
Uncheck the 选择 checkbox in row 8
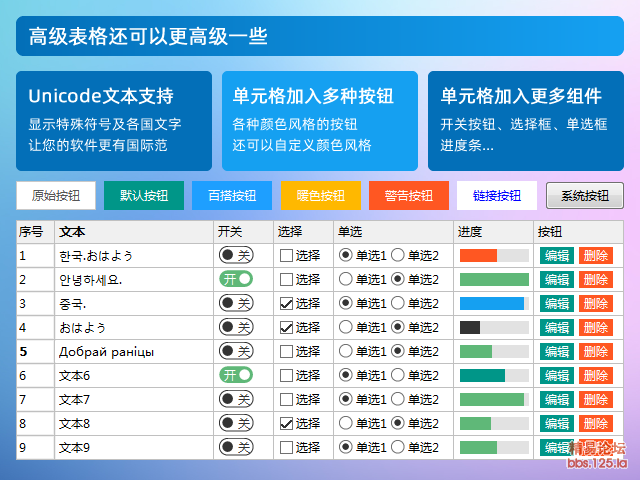tap(286, 424)
